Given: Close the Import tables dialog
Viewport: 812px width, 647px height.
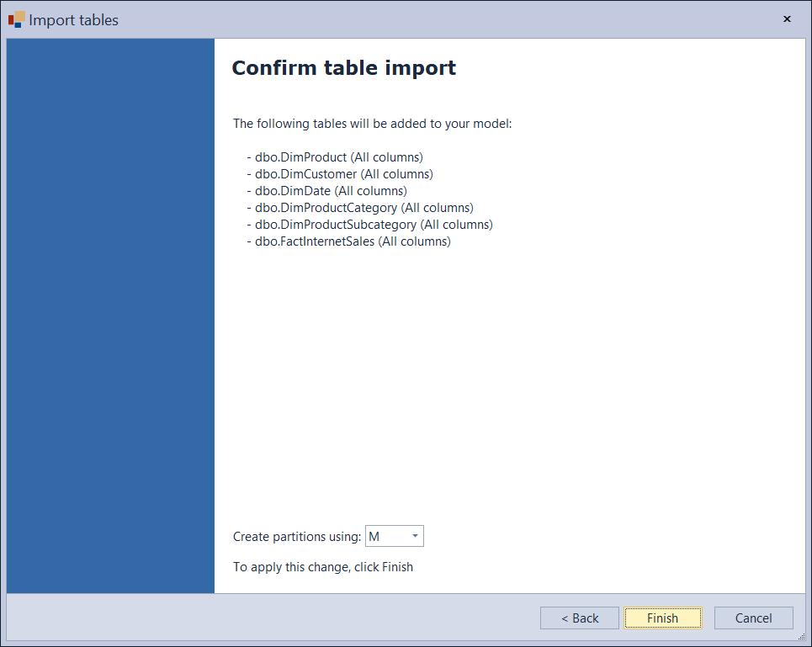Looking at the screenshot, I should (x=787, y=19).
